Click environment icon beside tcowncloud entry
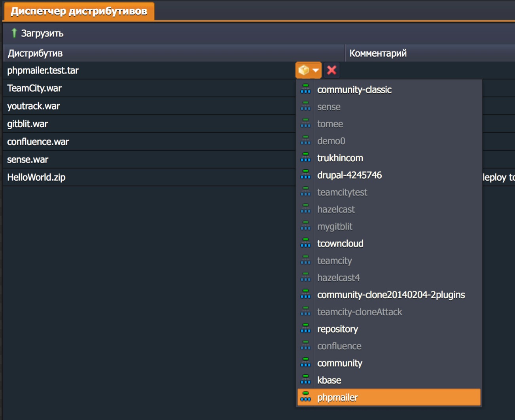This screenshot has height=420, width=515. click(x=306, y=243)
